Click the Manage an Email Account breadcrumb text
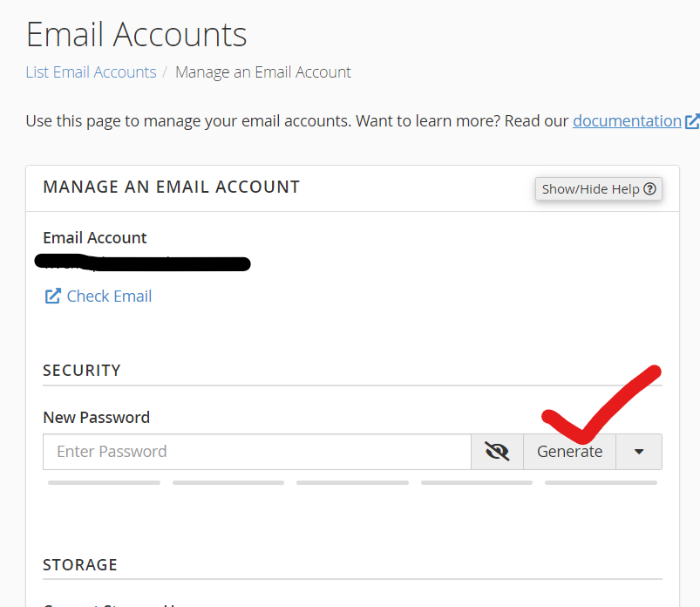Viewport: 700px width, 607px height. pos(263,72)
